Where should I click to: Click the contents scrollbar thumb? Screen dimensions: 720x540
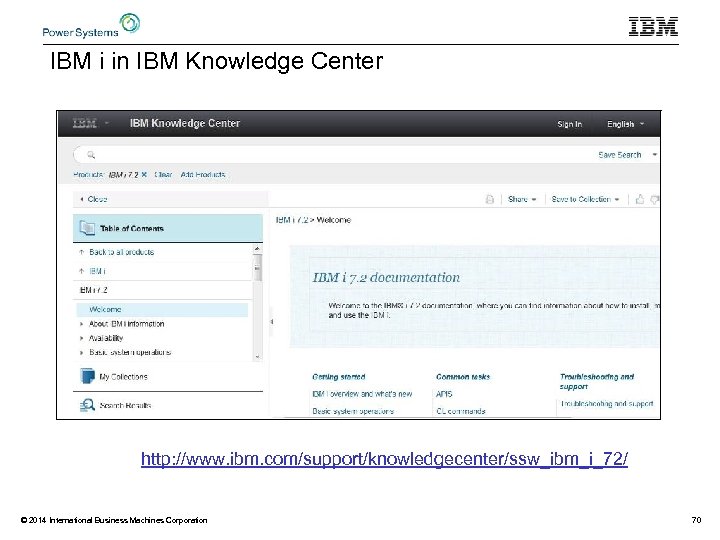(x=257, y=267)
